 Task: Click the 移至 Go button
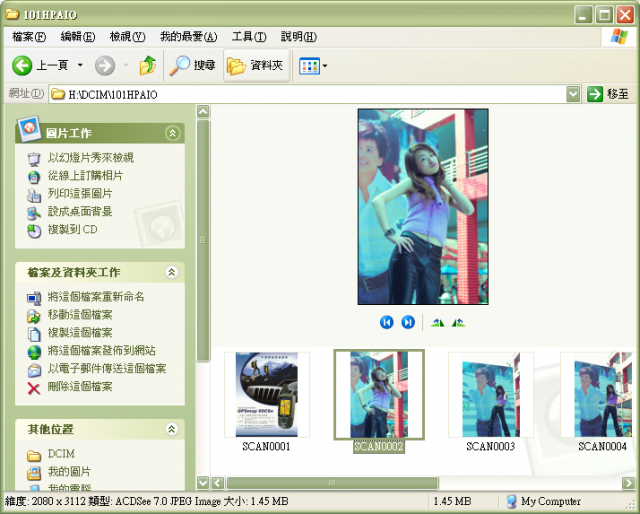(x=608, y=94)
